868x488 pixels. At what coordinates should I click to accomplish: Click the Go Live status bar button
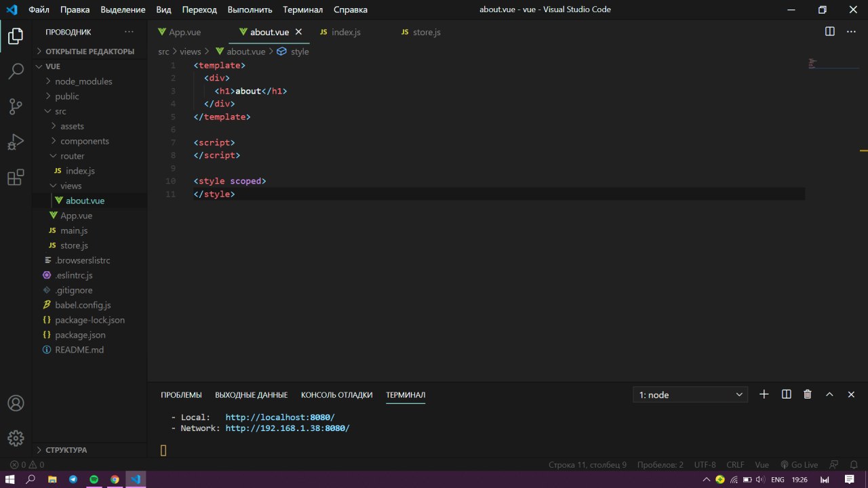799,465
